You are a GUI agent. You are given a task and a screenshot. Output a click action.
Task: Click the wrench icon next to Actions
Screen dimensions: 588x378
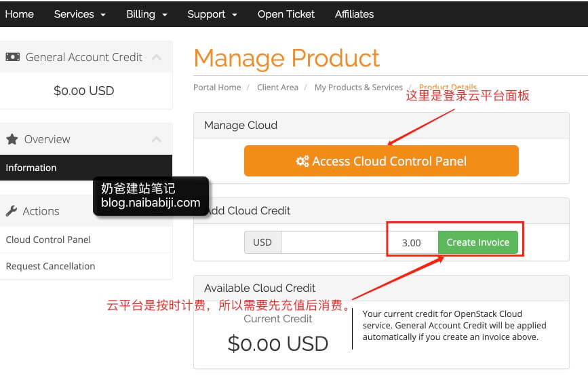click(x=12, y=211)
